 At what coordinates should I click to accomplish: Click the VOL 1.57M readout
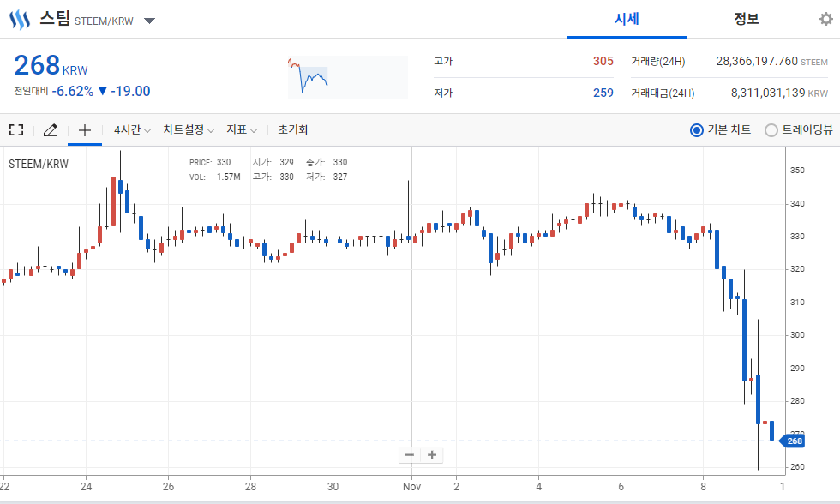[x=215, y=177]
